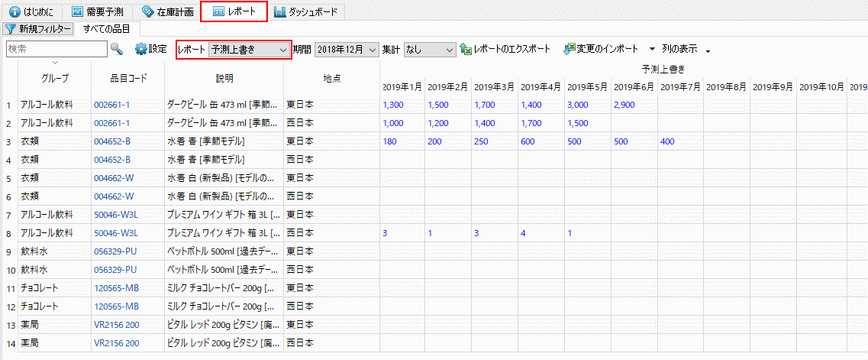868x360 pixels.
Task: Expand the 列の表示 column display arrow
Action: point(708,51)
